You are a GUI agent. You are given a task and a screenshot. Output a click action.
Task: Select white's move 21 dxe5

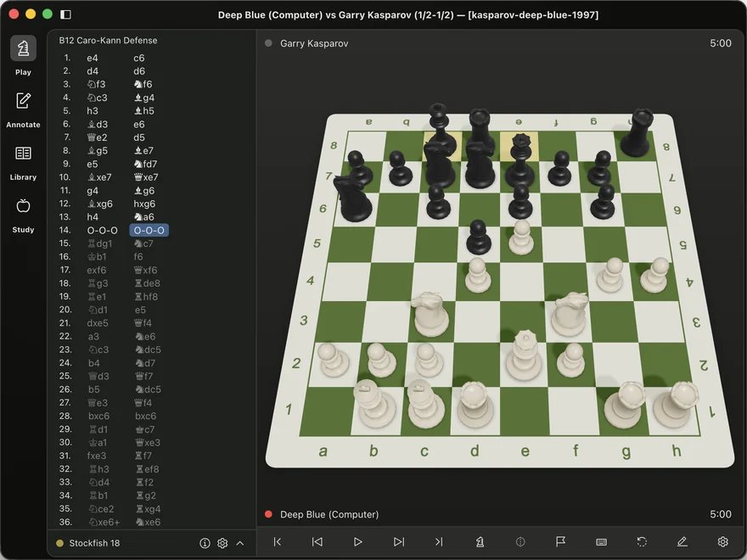98,323
